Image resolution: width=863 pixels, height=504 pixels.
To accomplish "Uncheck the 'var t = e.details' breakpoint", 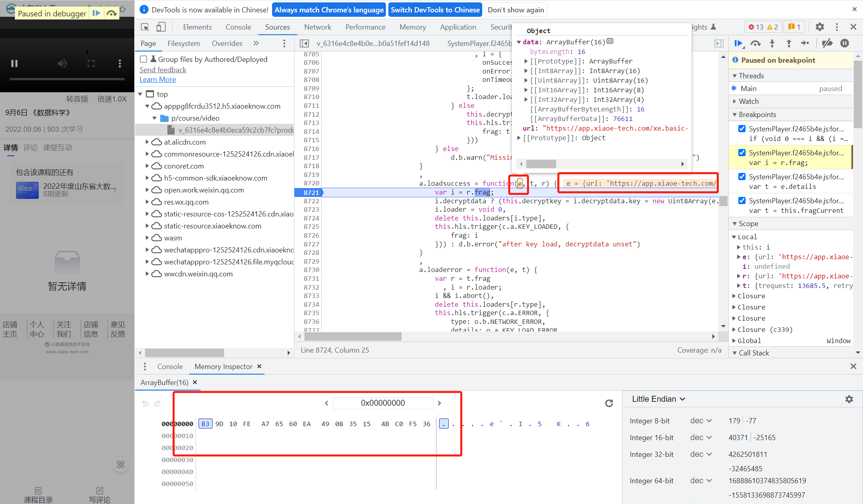I will pyautogui.click(x=742, y=177).
